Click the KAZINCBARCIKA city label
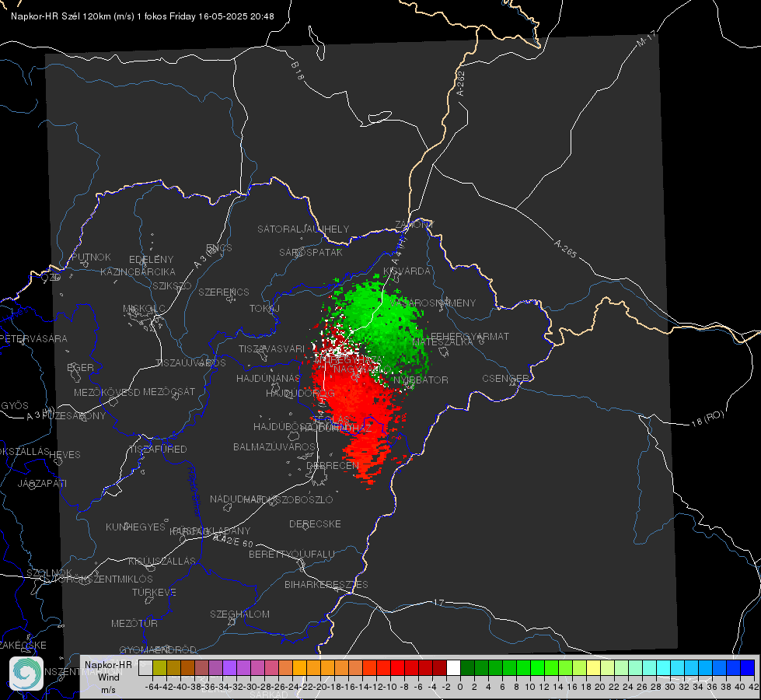 point(138,271)
